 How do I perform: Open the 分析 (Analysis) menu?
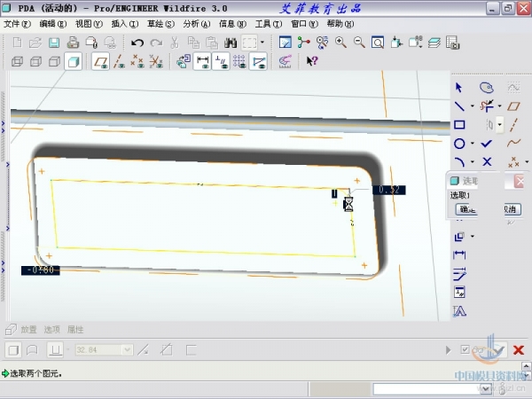click(x=195, y=24)
